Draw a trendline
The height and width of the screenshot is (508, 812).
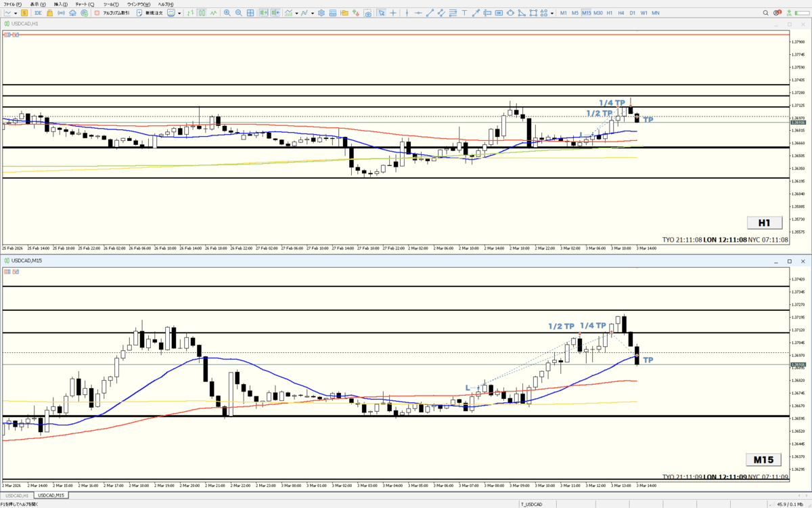430,13
